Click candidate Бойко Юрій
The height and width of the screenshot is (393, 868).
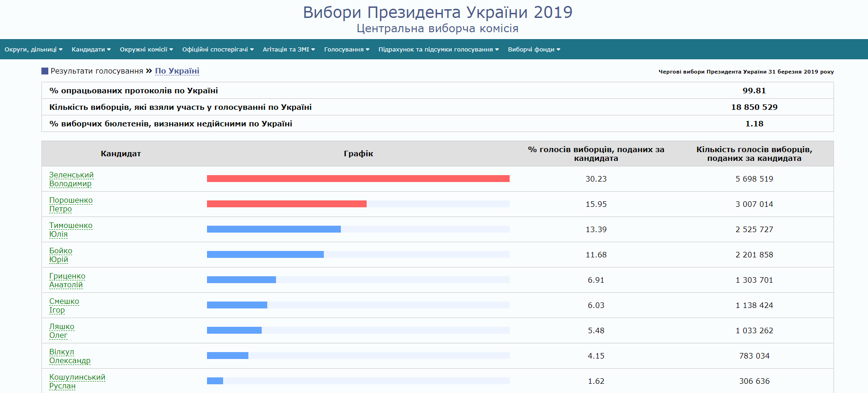click(x=61, y=255)
